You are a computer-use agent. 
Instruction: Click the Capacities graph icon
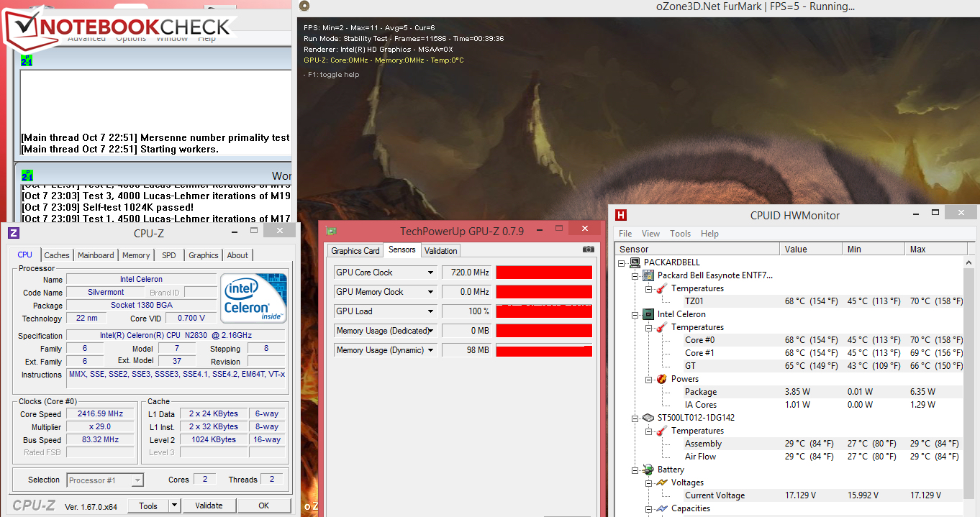pyautogui.click(x=661, y=508)
